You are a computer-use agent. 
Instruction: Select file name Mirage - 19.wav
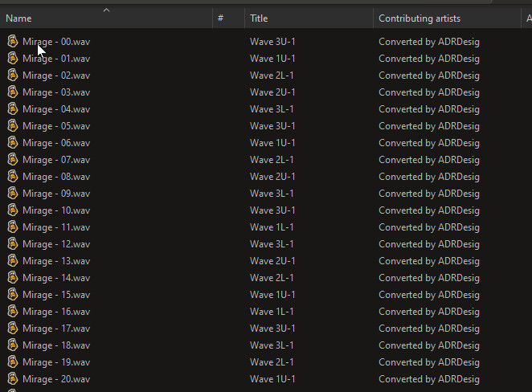click(56, 362)
